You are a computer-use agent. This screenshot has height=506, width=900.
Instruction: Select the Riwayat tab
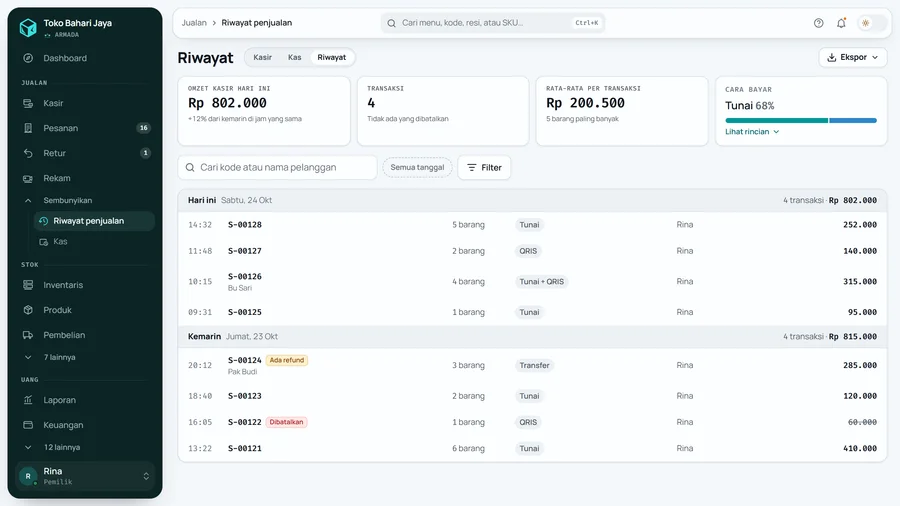click(332, 57)
